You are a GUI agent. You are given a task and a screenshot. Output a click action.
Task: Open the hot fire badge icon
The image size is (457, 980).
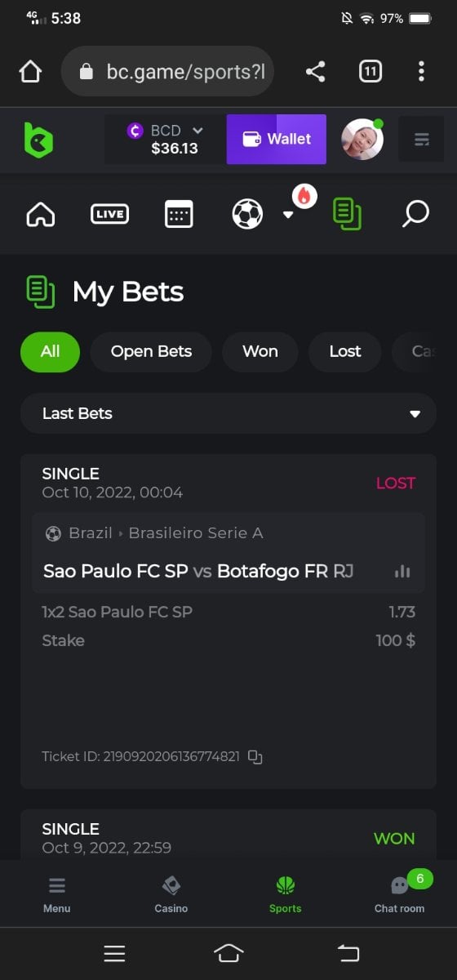click(x=304, y=196)
